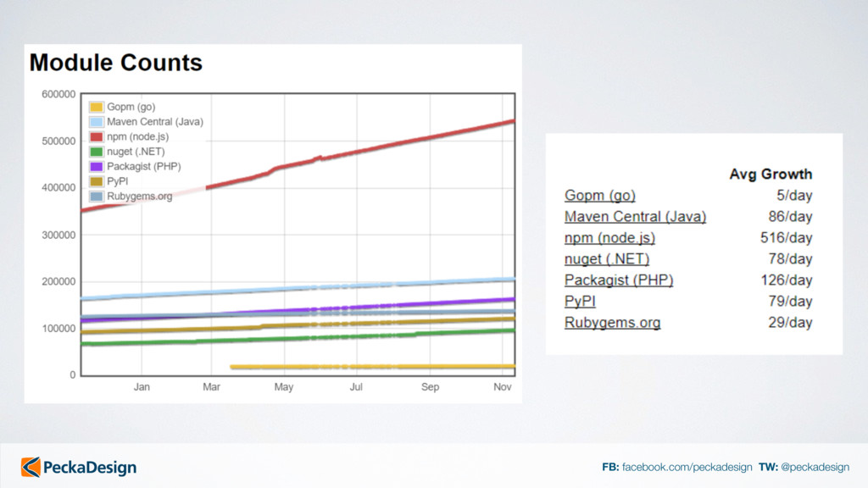Open the Gopm (go) link
This screenshot has width=868, height=488.
[599, 196]
